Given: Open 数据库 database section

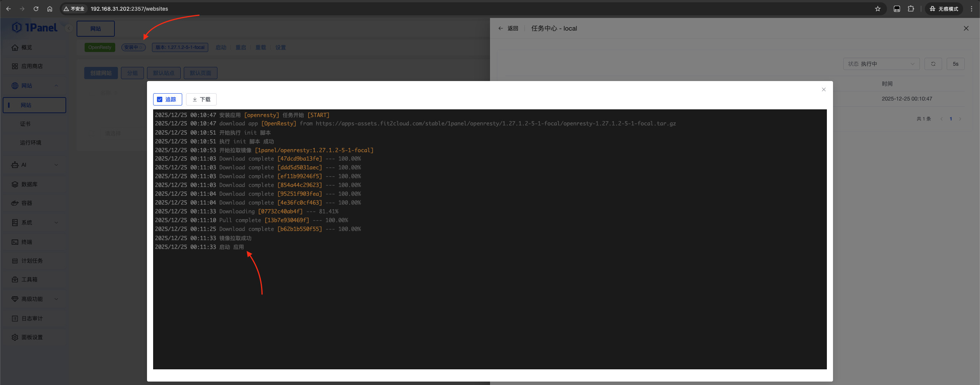Looking at the screenshot, I should (29, 184).
